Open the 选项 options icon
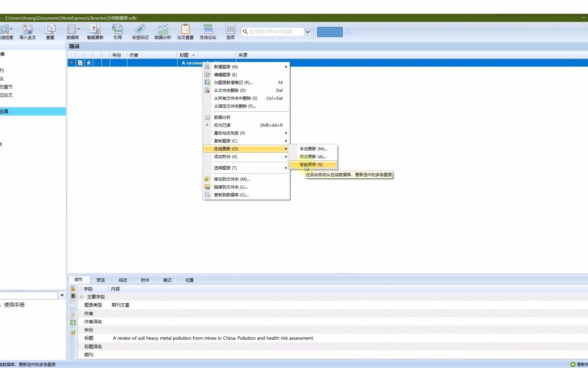 (x=230, y=32)
